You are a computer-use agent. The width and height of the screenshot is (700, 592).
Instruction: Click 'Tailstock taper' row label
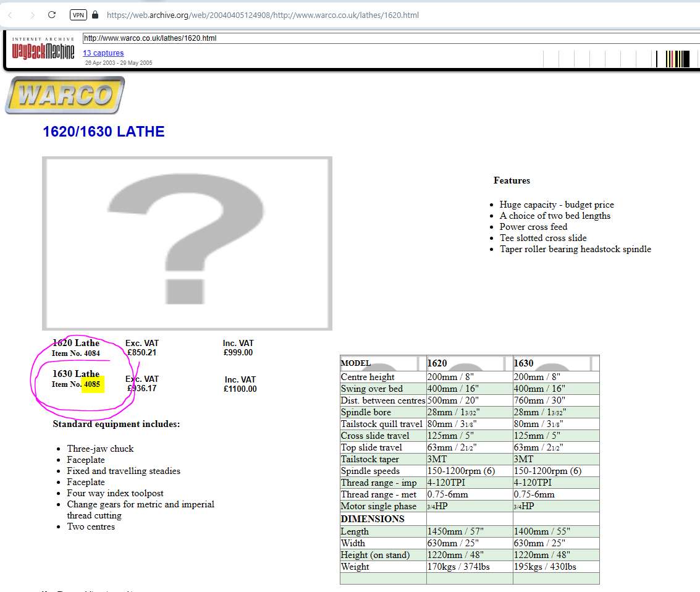click(x=370, y=459)
